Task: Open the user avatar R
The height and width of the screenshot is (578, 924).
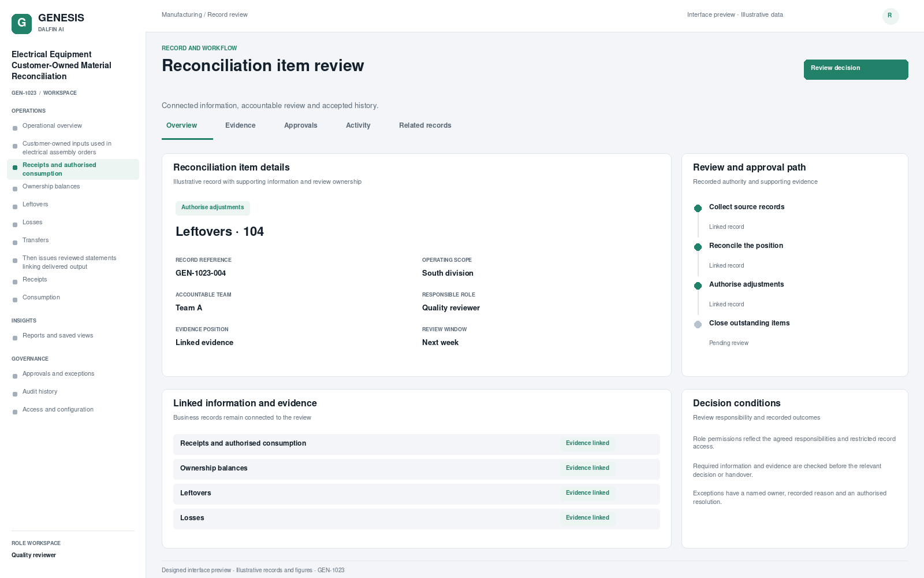Action: pos(890,16)
